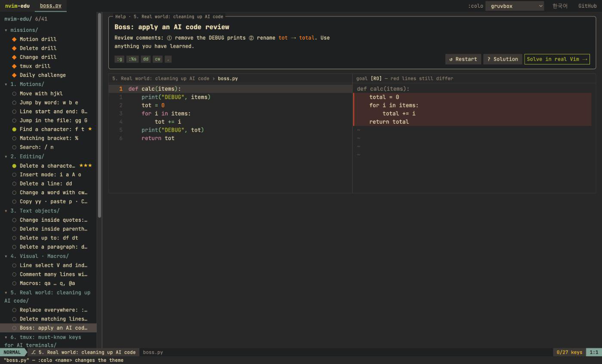This screenshot has width=602, height=364.
Task: Restart the boss exercise
Action: (x=463, y=59)
